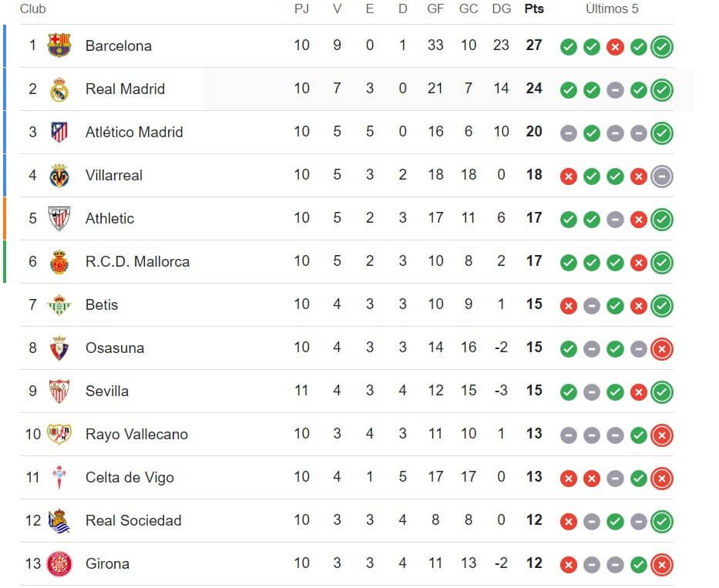Click the Real Sociedad crest
The width and height of the screenshot is (719, 588).
point(59,520)
